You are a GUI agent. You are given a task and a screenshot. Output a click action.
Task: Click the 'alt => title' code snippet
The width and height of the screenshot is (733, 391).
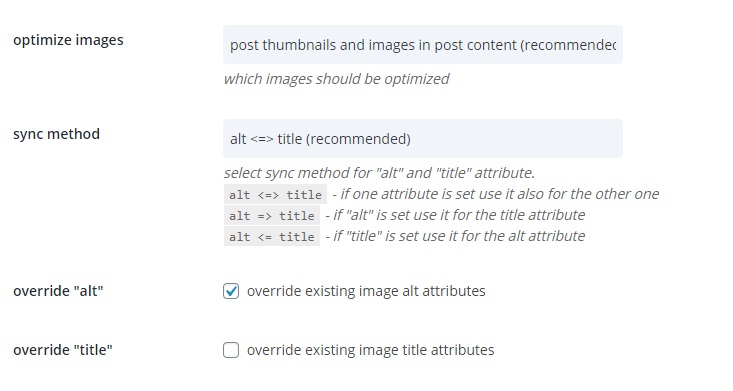point(272,216)
